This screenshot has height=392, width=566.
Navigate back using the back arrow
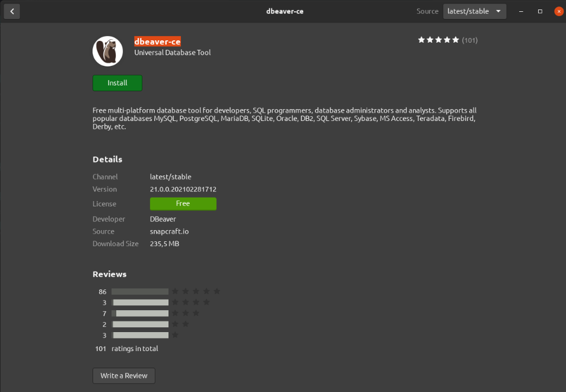click(12, 11)
